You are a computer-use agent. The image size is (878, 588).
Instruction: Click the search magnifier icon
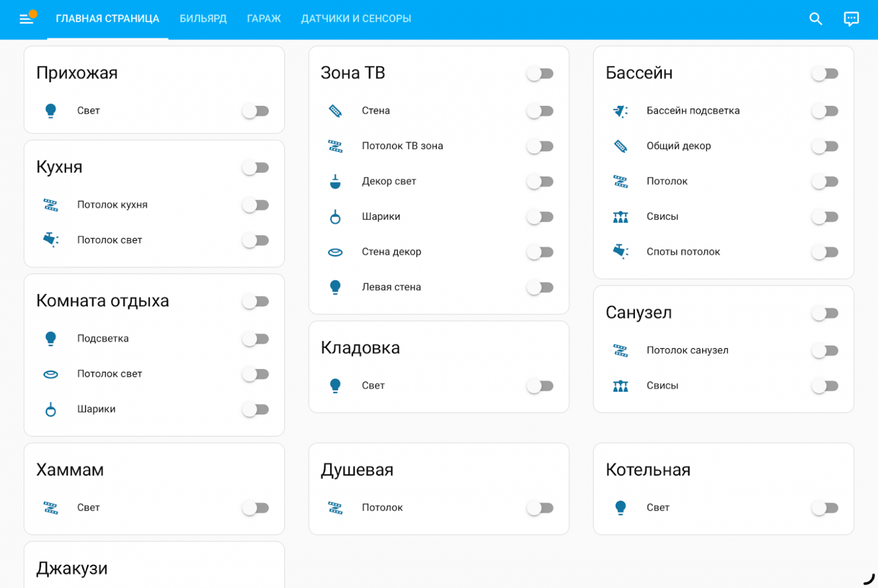point(816,19)
